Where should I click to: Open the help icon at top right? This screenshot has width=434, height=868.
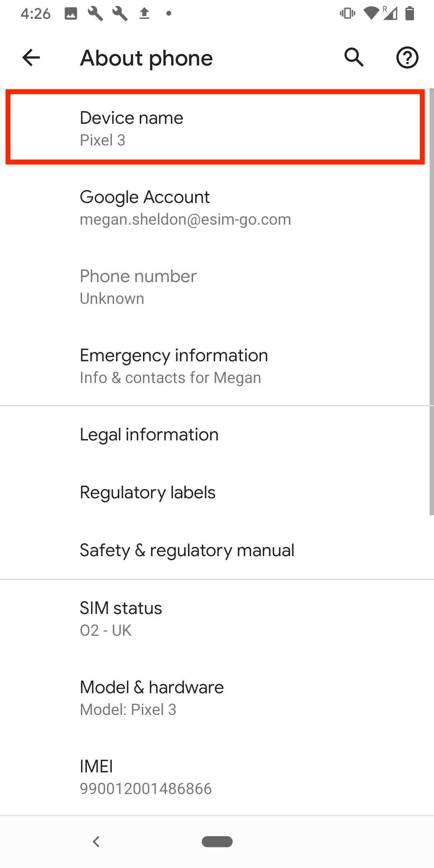[x=407, y=57]
